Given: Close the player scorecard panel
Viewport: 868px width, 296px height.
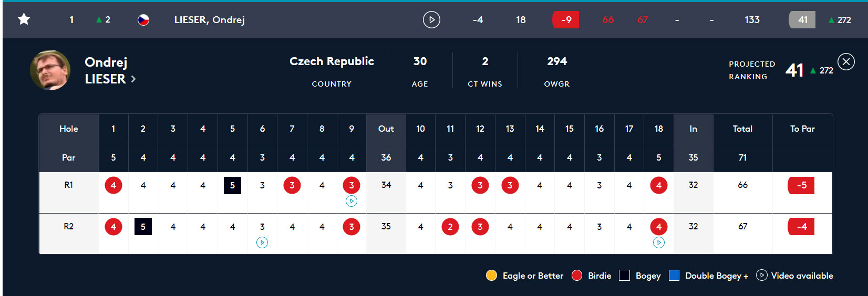Looking at the screenshot, I should pos(846,62).
